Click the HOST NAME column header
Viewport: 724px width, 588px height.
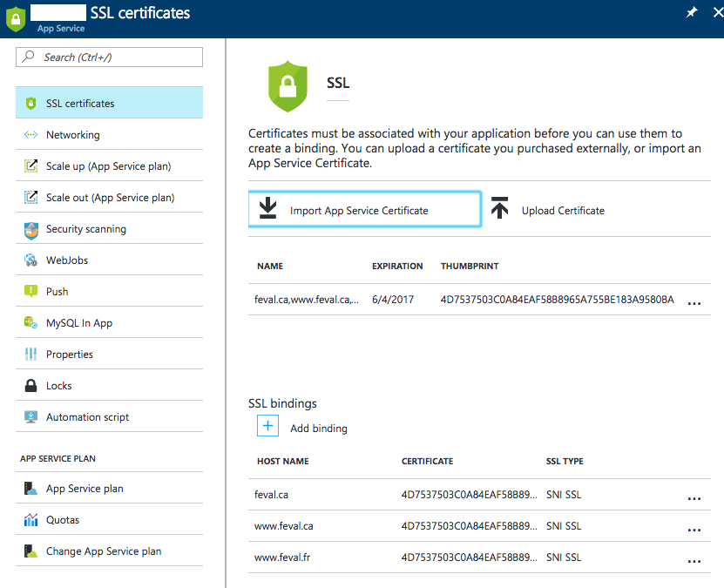tap(282, 461)
